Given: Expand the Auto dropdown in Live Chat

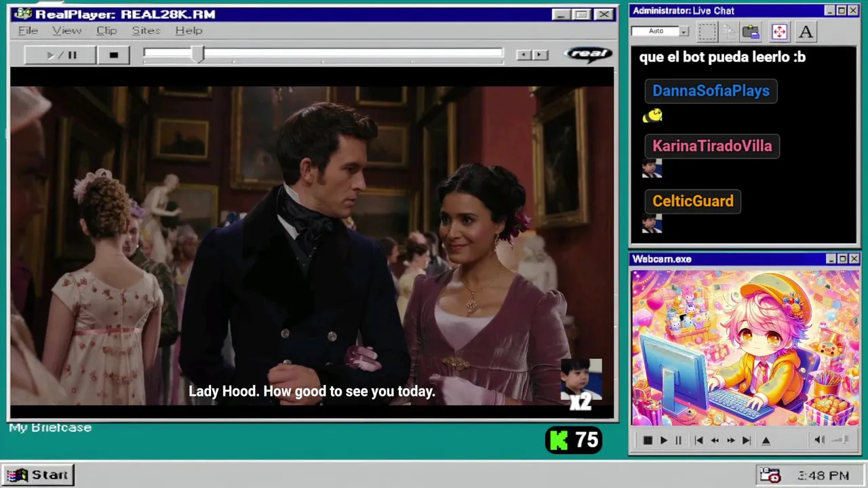Looking at the screenshot, I should pos(684,31).
